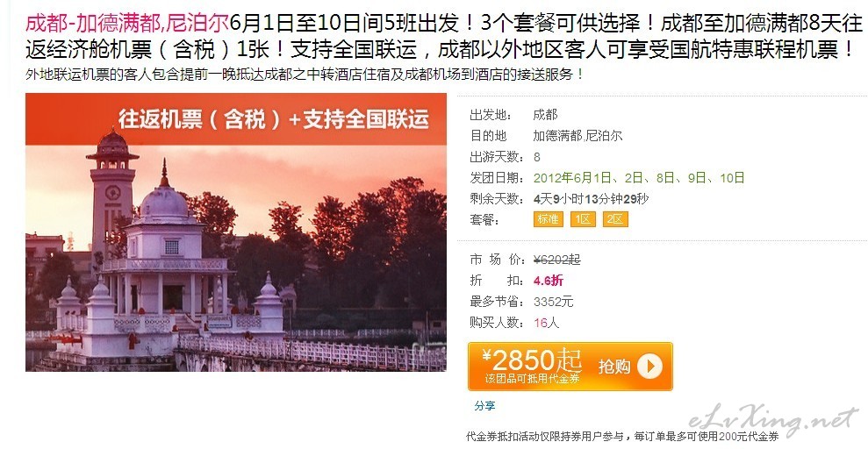
Task: Select the 2区 package option
Action: pos(615,219)
